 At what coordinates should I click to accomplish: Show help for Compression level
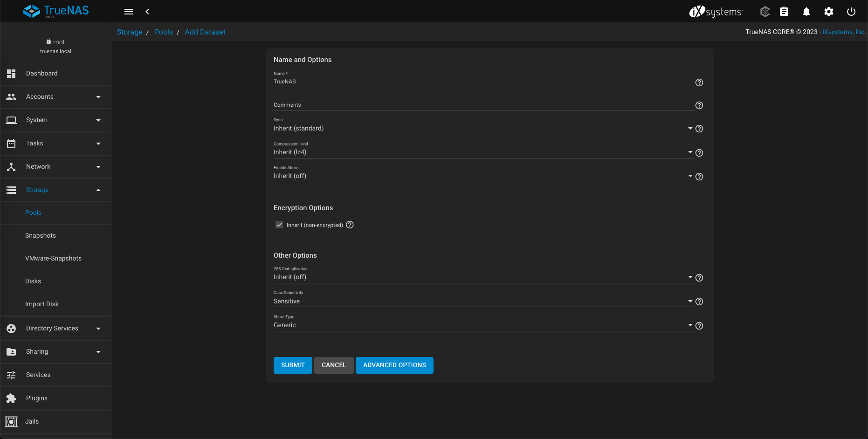(x=699, y=153)
